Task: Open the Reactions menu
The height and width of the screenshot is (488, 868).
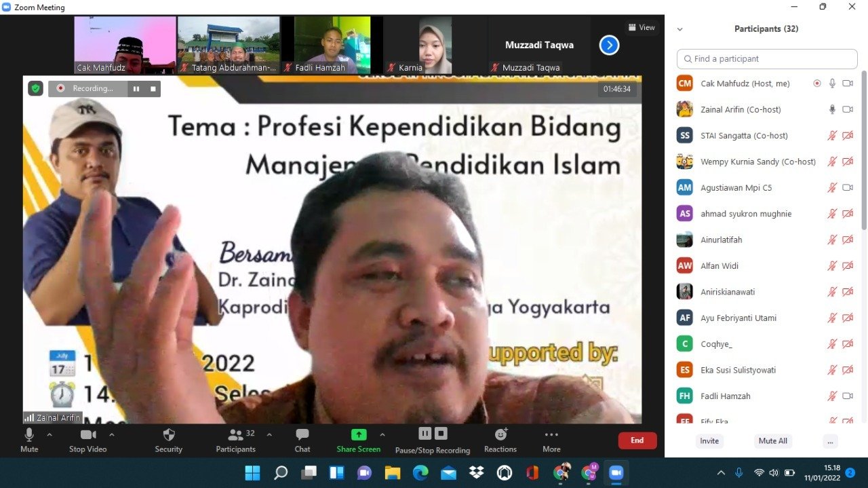Action: pos(500,439)
